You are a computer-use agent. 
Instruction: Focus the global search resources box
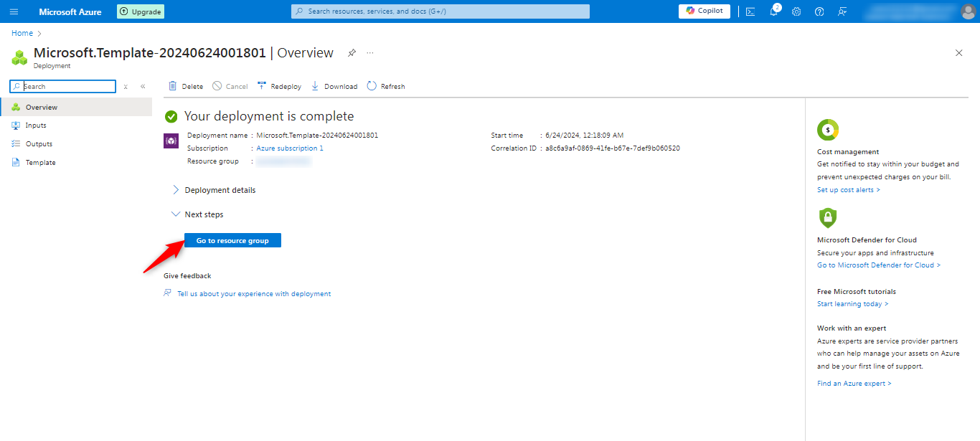(x=440, y=11)
